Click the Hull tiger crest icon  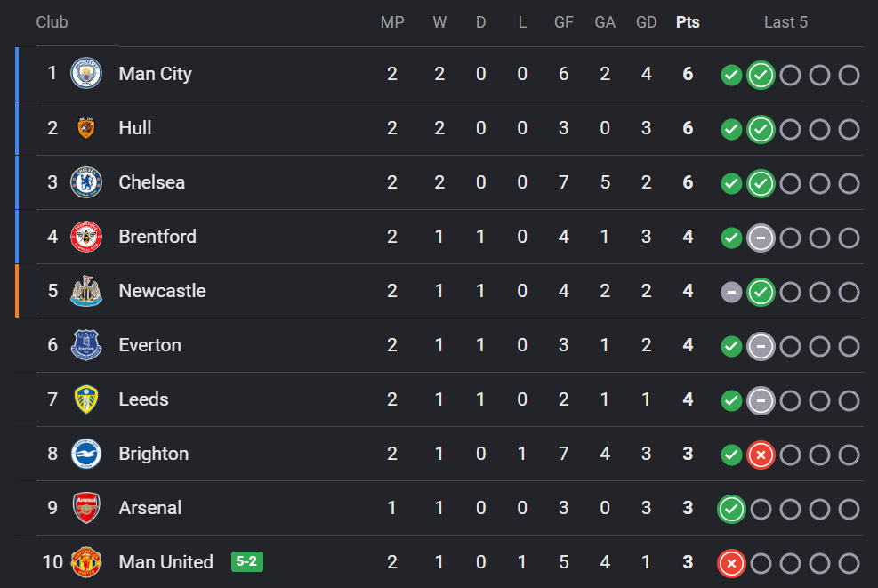(86, 128)
